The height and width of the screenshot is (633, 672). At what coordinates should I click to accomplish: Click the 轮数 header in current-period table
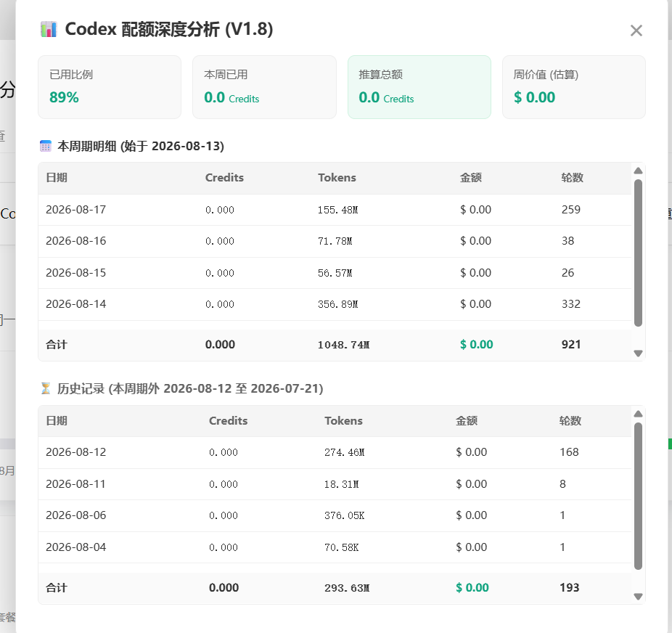572,177
